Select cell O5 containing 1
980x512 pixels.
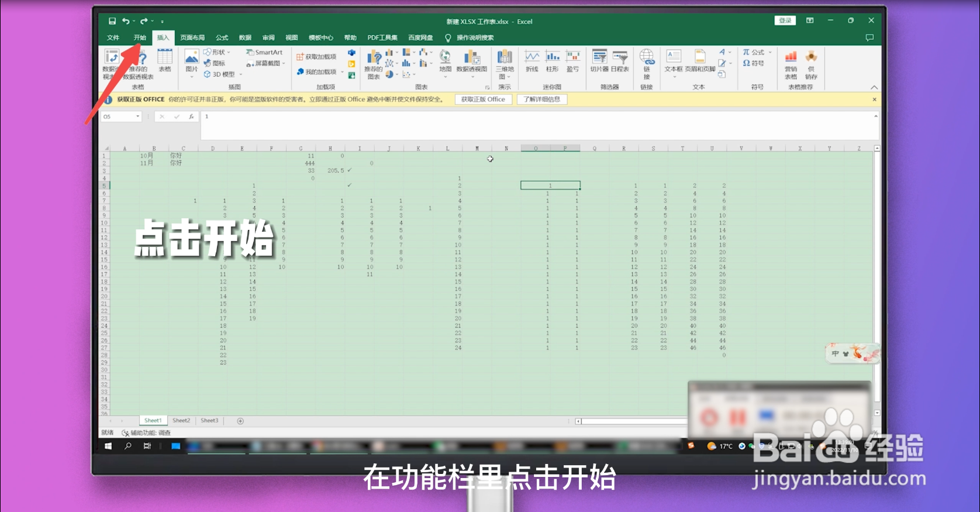pos(550,185)
